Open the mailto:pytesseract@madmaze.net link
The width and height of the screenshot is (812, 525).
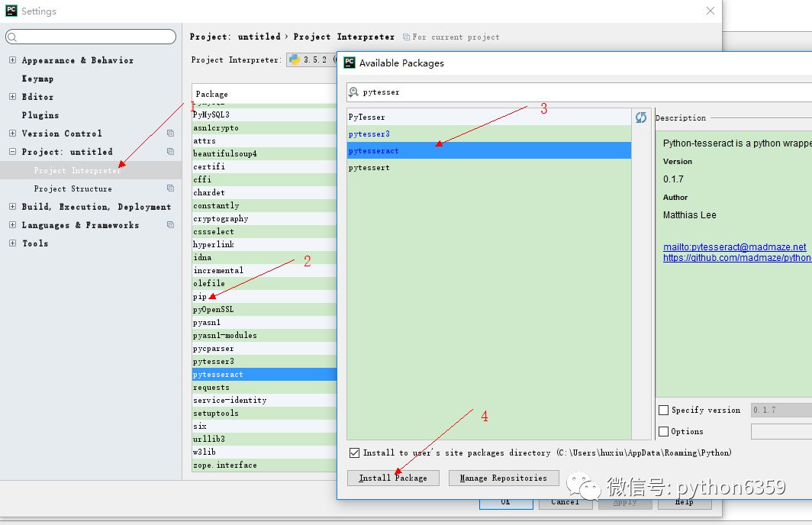tap(734, 247)
